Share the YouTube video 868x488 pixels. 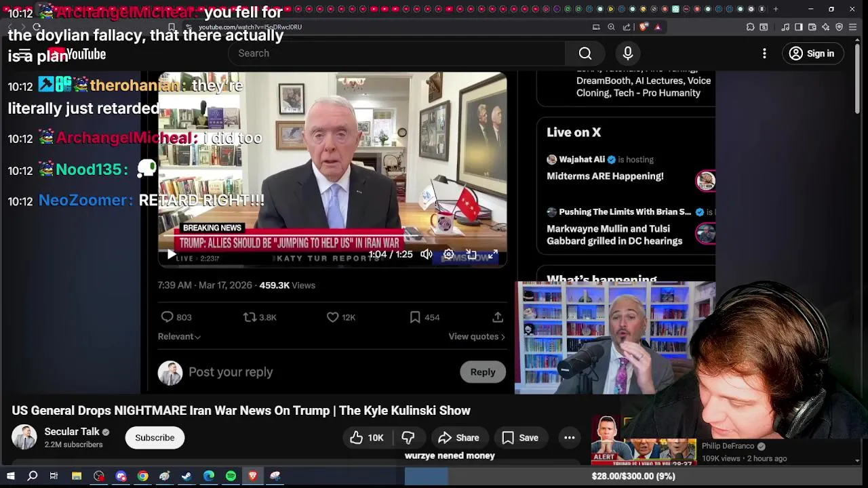[x=459, y=438]
